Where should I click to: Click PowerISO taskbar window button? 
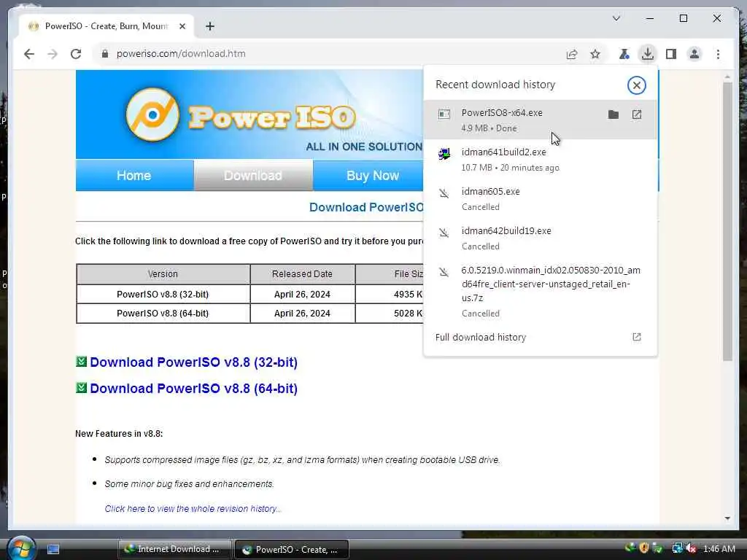click(292, 550)
